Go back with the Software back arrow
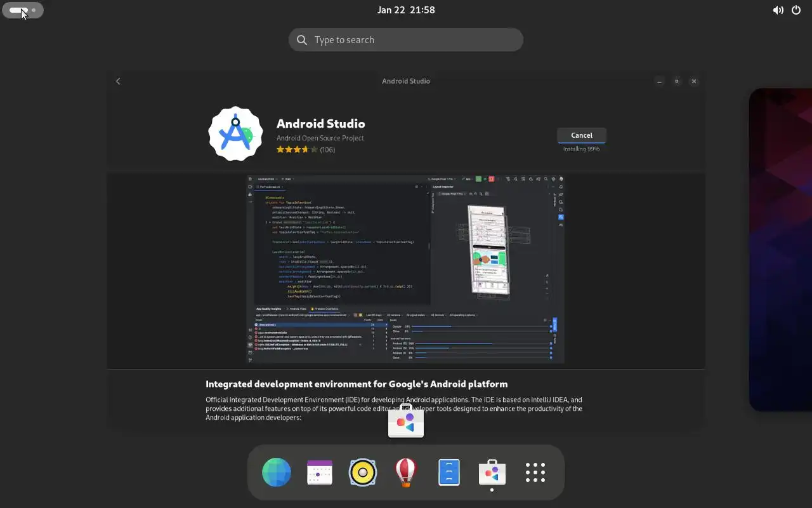The width and height of the screenshot is (812, 508). coord(118,81)
